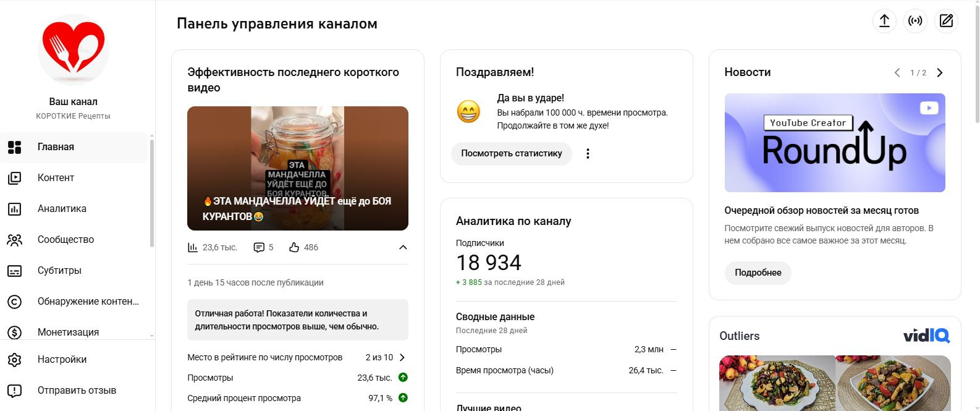Go to next news slide arrow

940,73
